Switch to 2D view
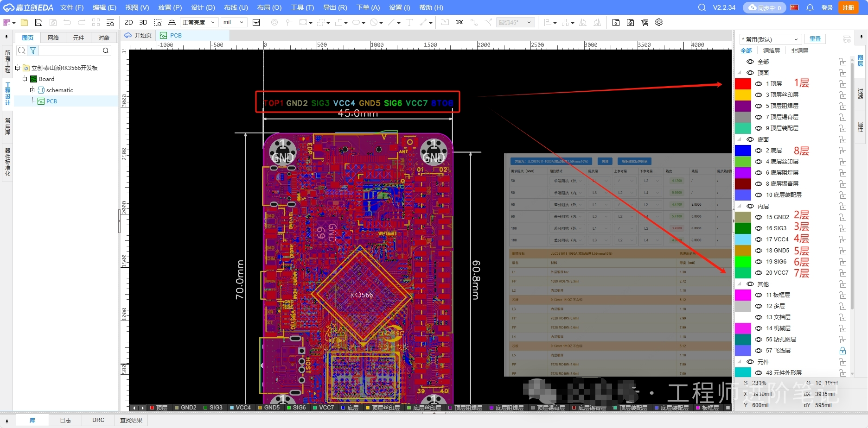The image size is (868, 428). 129,22
